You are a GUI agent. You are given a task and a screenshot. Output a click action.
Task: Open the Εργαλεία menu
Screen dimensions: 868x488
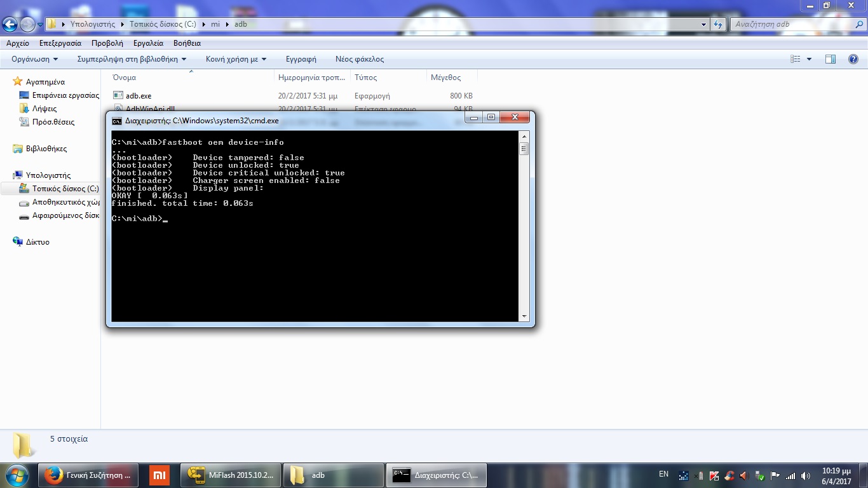(148, 43)
